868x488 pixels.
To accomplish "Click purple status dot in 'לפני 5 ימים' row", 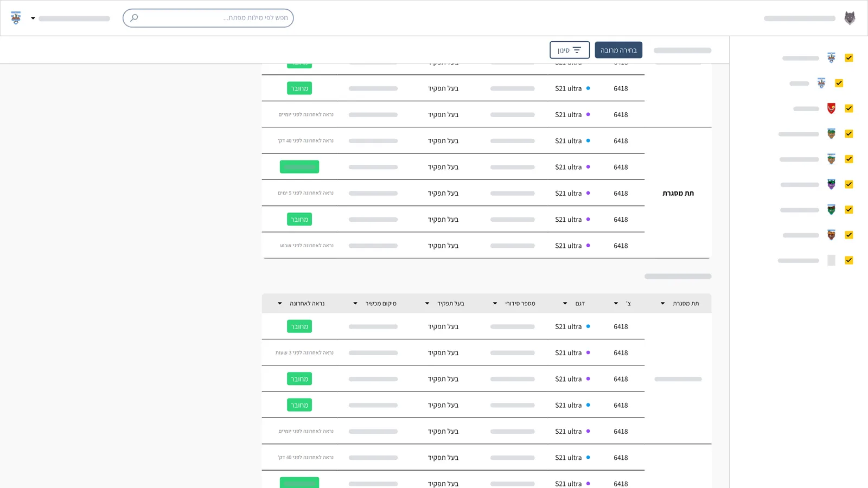I will (588, 193).
